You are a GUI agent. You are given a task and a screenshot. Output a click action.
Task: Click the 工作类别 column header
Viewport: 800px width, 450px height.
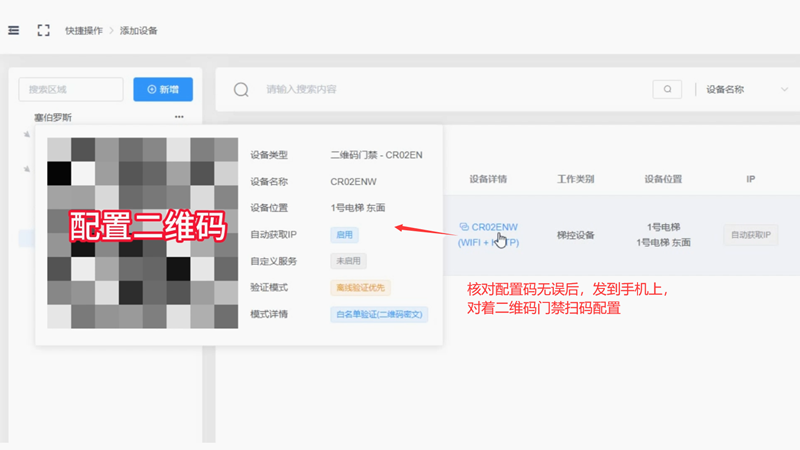pyautogui.click(x=576, y=179)
